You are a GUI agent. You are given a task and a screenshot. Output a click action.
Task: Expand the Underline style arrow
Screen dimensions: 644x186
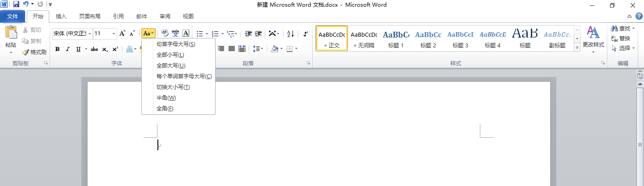85,49
